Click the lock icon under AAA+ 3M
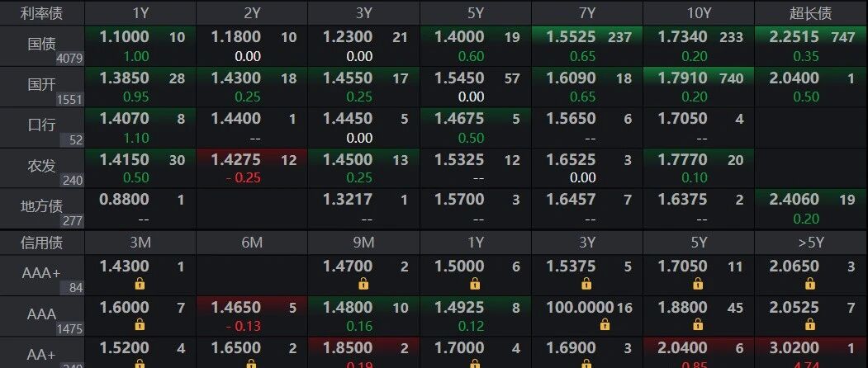The width and height of the screenshot is (868, 368). [x=140, y=285]
